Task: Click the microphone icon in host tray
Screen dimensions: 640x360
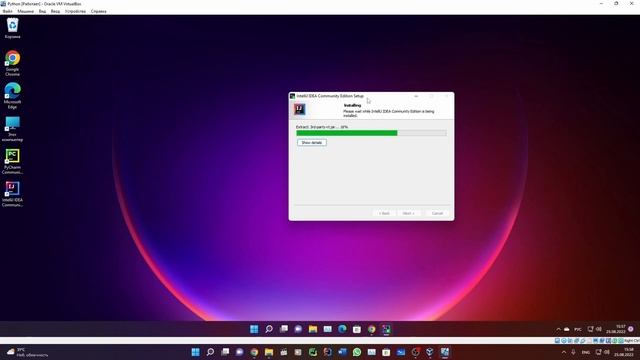Action: point(573,352)
